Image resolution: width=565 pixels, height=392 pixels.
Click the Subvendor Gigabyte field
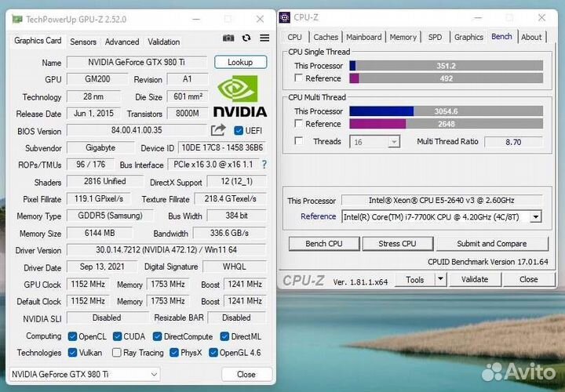[100, 147]
